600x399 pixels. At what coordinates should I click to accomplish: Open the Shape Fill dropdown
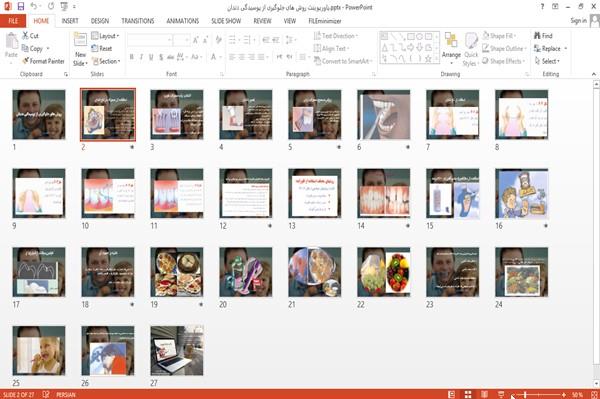(499, 36)
